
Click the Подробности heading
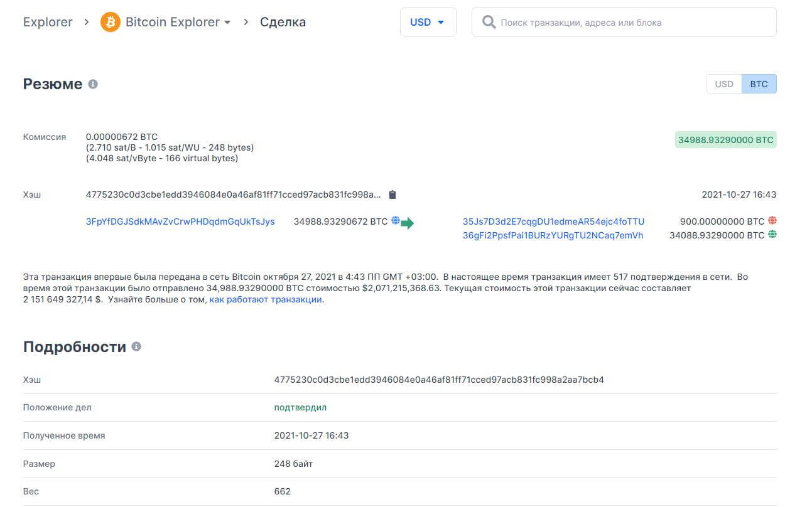pyautogui.click(x=75, y=347)
